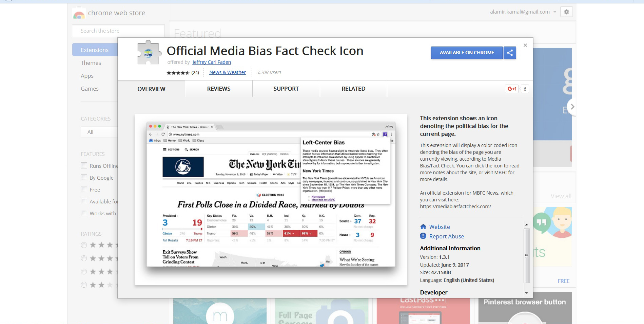Toggle the Works with checkbox
This screenshot has height=324, width=644.
coord(84,213)
